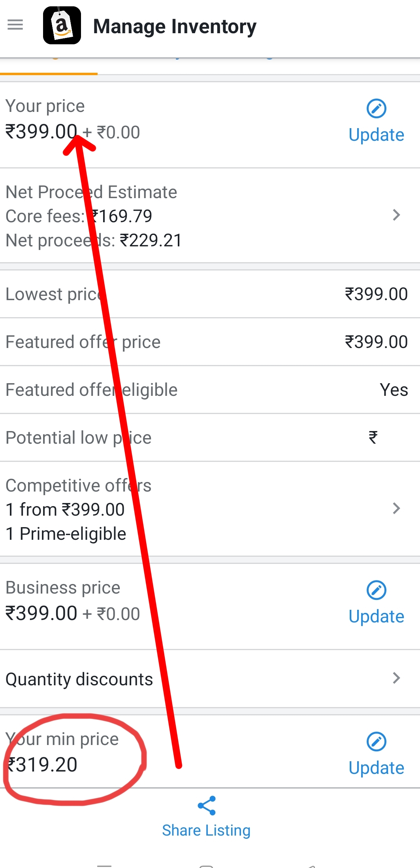Tap the Featured offer price row

point(210,342)
